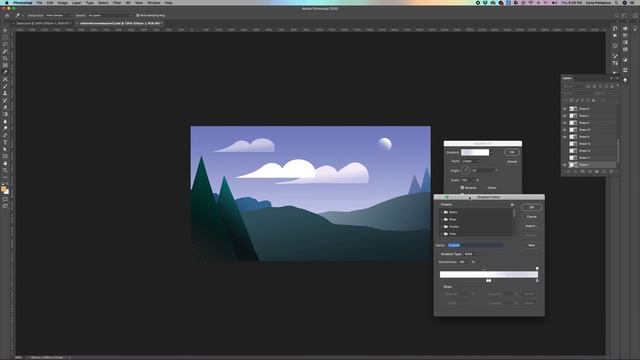Select the Rectangular Marquee tool
Viewport: 640px width, 360px height.
(5, 37)
